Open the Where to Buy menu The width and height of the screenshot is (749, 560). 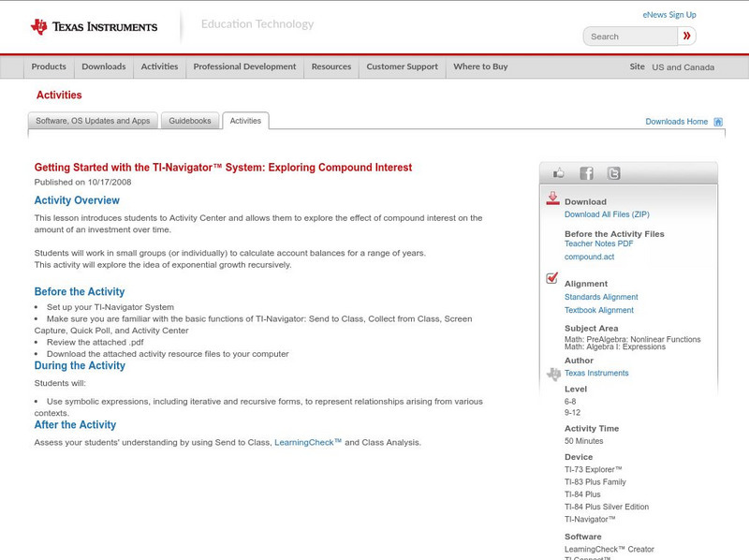(480, 66)
